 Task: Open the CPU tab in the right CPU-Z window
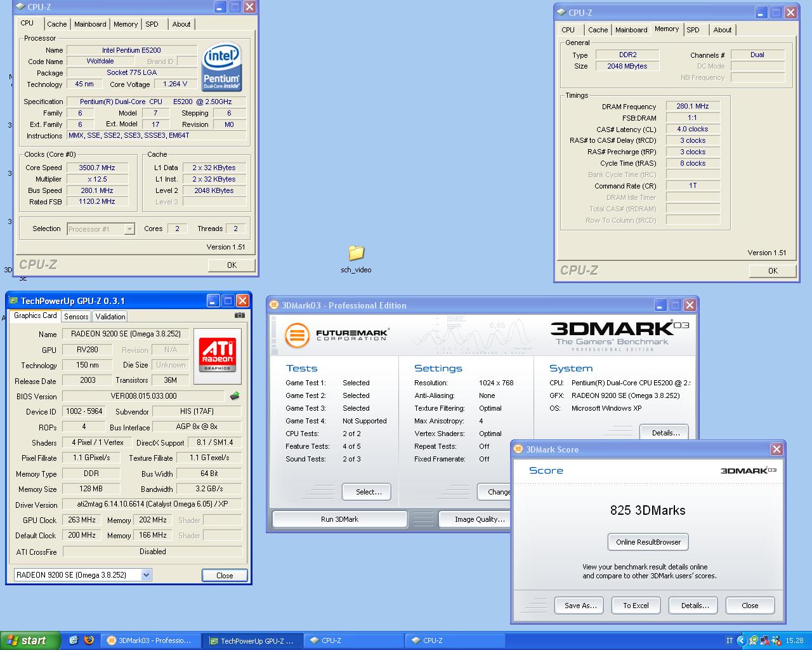(x=568, y=30)
